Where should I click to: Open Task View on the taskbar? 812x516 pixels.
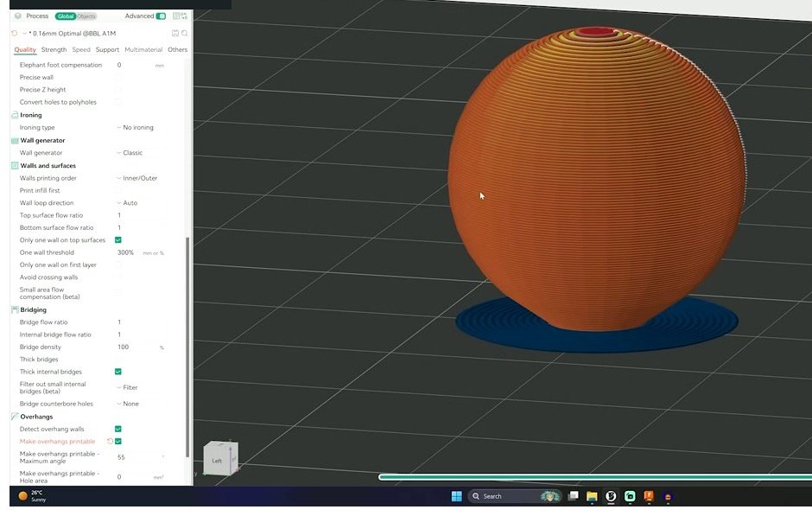pos(573,496)
